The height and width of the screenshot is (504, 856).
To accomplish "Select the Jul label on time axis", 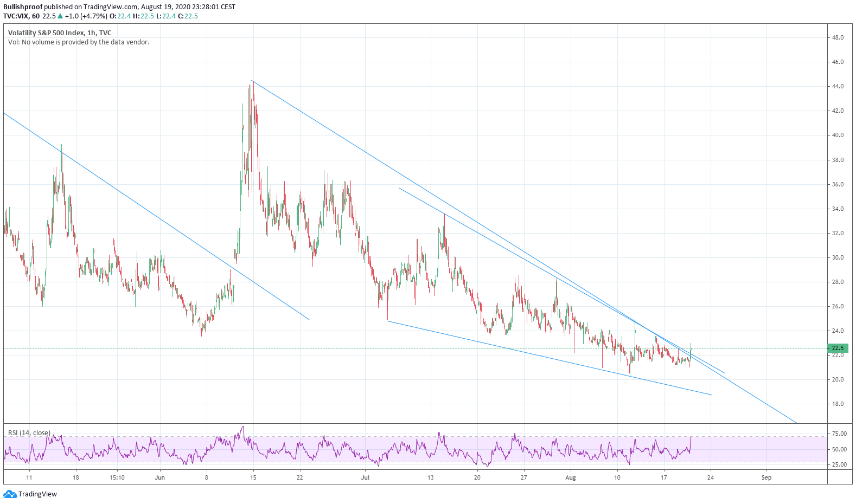I will coord(365,478).
